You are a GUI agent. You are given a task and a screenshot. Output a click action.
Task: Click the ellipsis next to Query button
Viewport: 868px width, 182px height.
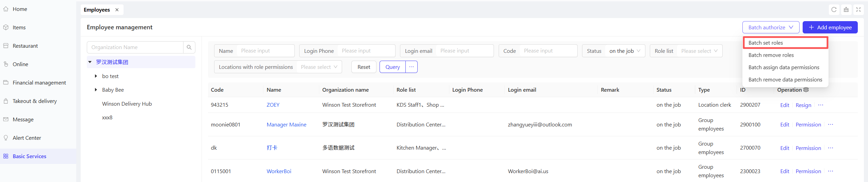click(x=411, y=67)
